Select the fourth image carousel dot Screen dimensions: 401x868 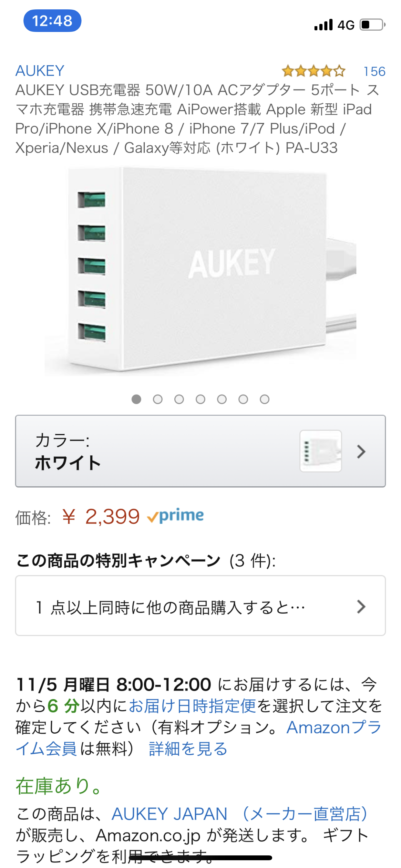coord(200,399)
